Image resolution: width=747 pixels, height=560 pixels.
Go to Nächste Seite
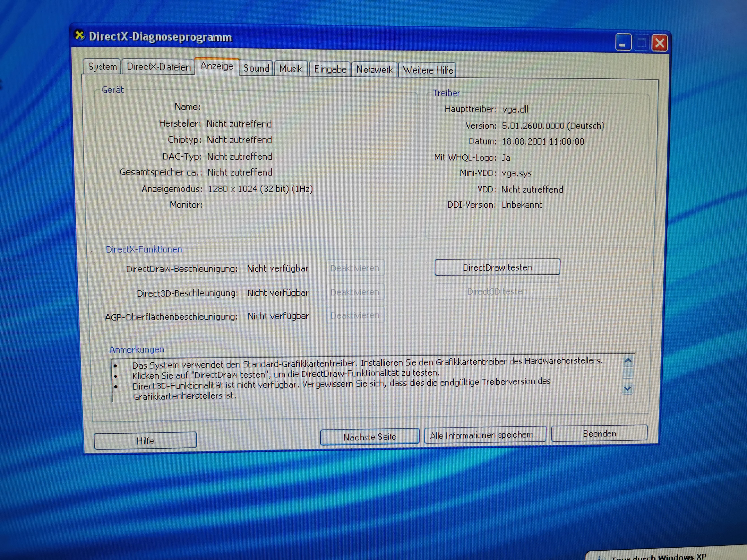point(369,437)
